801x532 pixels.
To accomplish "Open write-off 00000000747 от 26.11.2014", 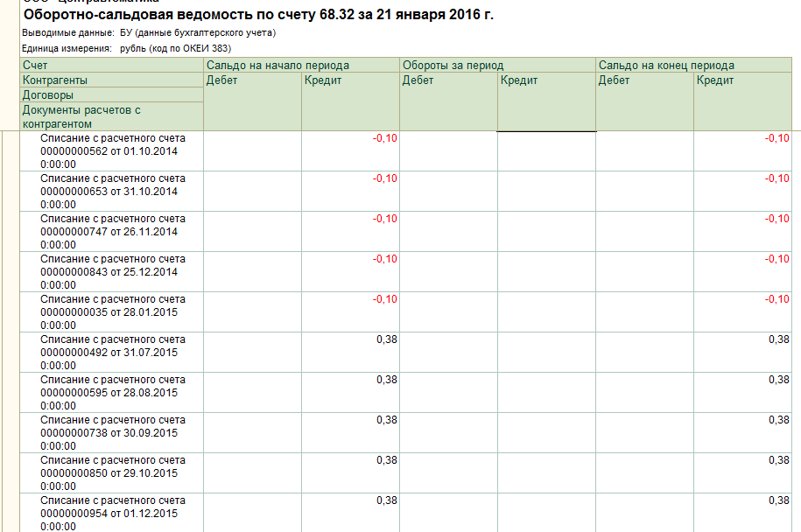I will (113, 231).
